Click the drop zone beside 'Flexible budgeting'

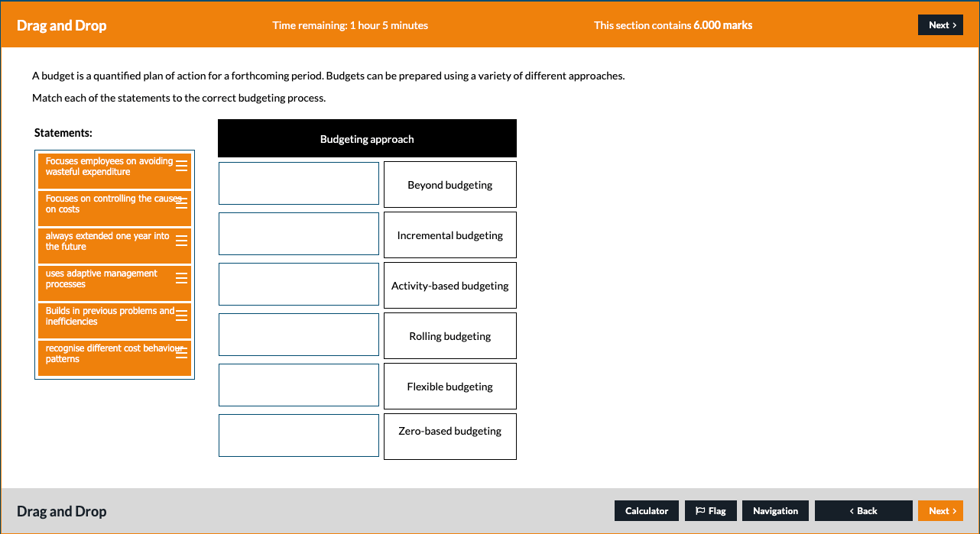298,384
